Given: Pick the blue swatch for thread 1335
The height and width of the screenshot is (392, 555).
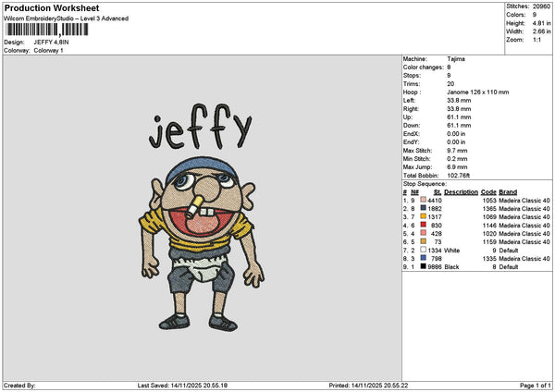Looking at the screenshot, I should [423, 258].
